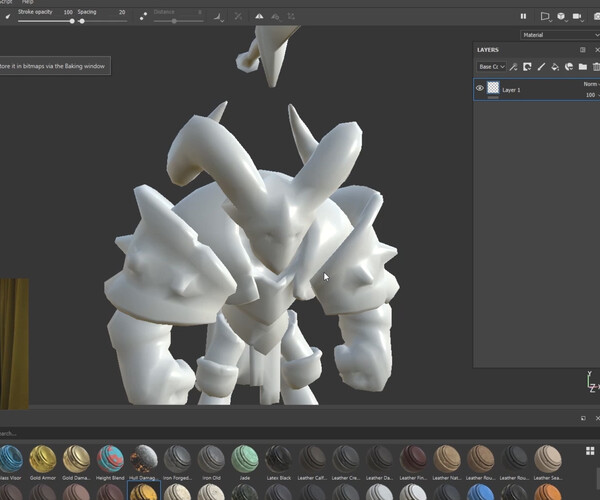The height and width of the screenshot is (500, 600).
Task: Adjust the Distance slider
Action: [x=178, y=21]
